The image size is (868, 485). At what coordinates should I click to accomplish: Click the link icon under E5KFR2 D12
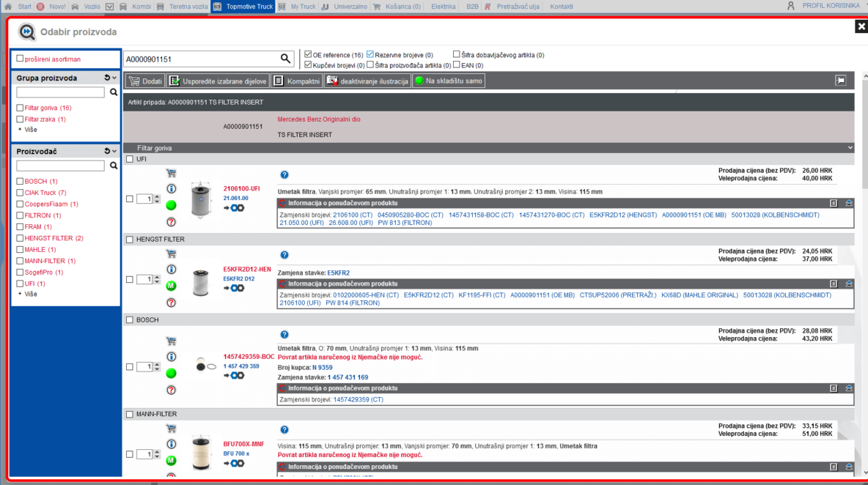point(234,288)
